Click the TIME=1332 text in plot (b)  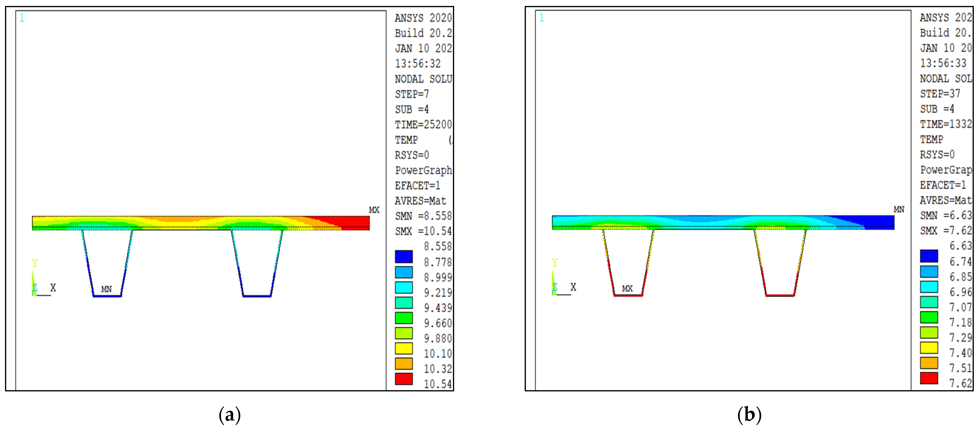click(x=946, y=124)
